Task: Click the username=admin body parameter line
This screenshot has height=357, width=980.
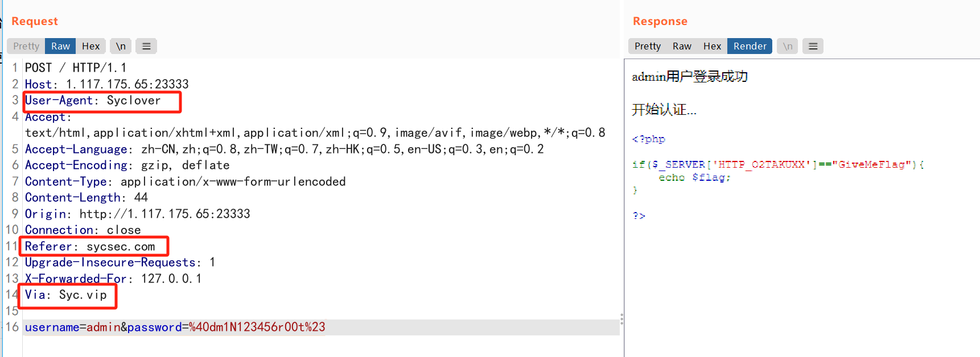Action: (175, 327)
